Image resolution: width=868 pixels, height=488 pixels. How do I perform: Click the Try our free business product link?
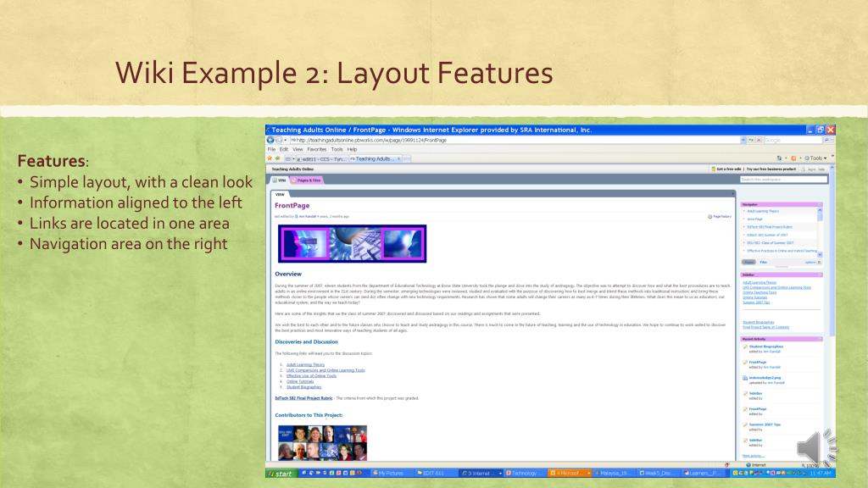coord(771,169)
